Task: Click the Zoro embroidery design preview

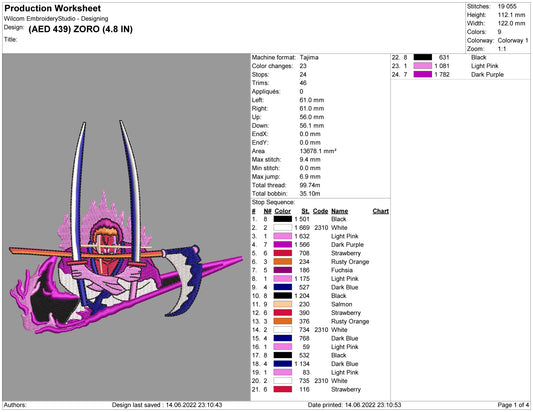Action: (x=126, y=227)
